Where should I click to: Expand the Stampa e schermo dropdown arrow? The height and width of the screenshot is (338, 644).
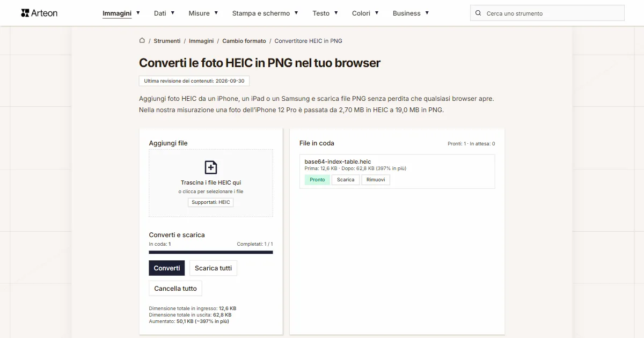pos(296,12)
